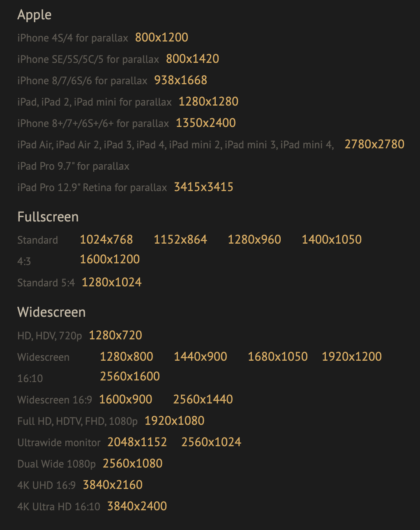420x530 pixels.
Task: Click the 1920x1080 Full HD resolution
Action: point(174,421)
